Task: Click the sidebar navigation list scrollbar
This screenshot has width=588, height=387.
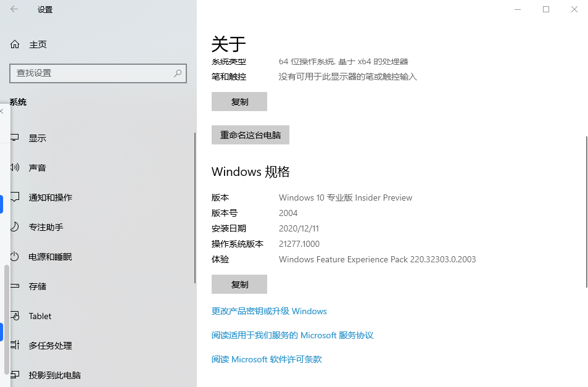Action: pos(195,208)
